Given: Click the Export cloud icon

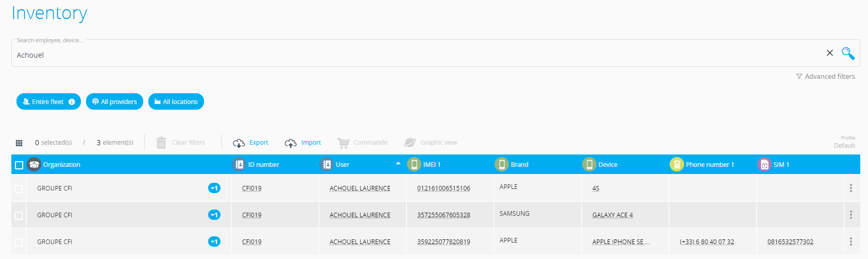Looking at the screenshot, I should 239,143.
